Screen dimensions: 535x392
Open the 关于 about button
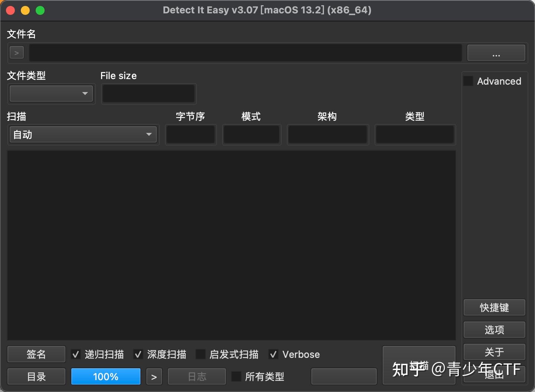pyautogui.click(x=494, y=352)
